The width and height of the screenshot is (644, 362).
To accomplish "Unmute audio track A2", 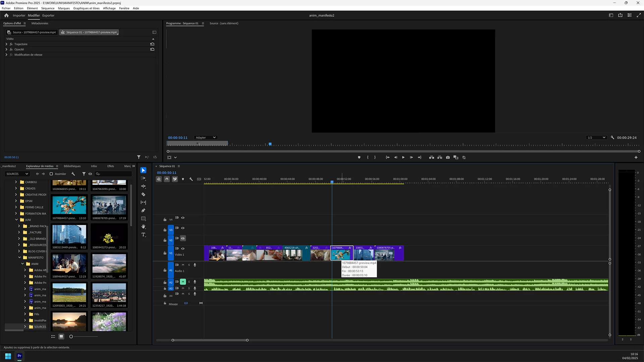I will (183, 282).
